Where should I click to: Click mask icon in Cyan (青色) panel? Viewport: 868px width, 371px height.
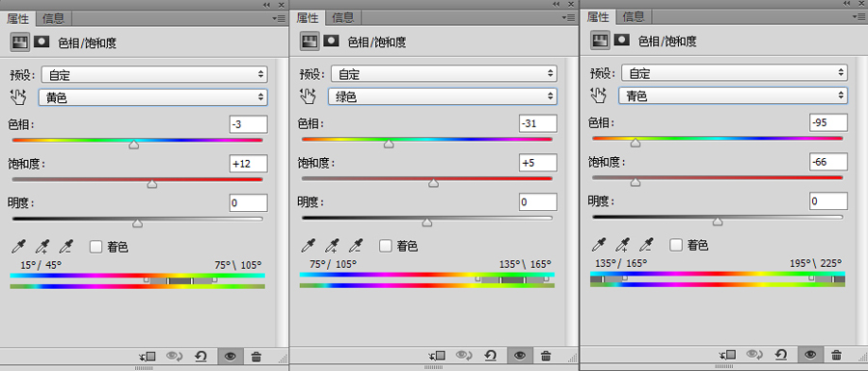[622, 40]
